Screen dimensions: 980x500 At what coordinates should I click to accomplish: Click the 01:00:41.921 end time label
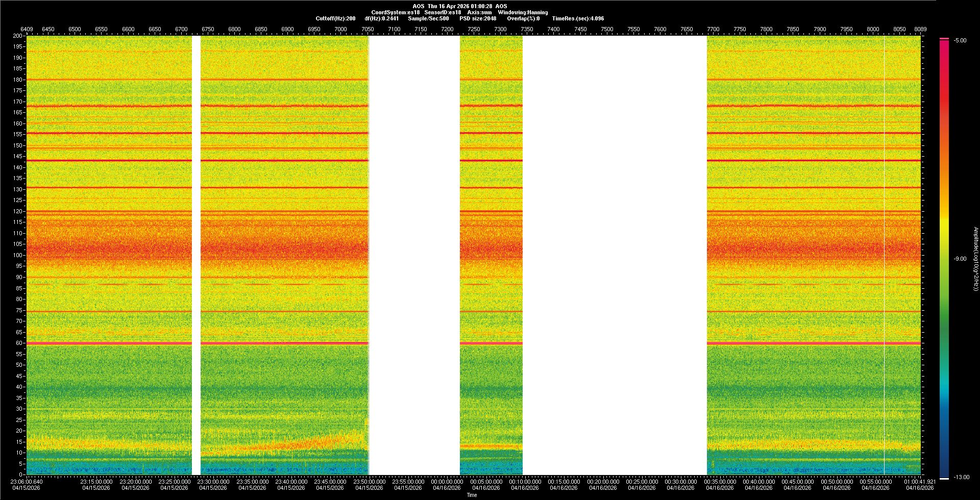[x=920, y=482]
